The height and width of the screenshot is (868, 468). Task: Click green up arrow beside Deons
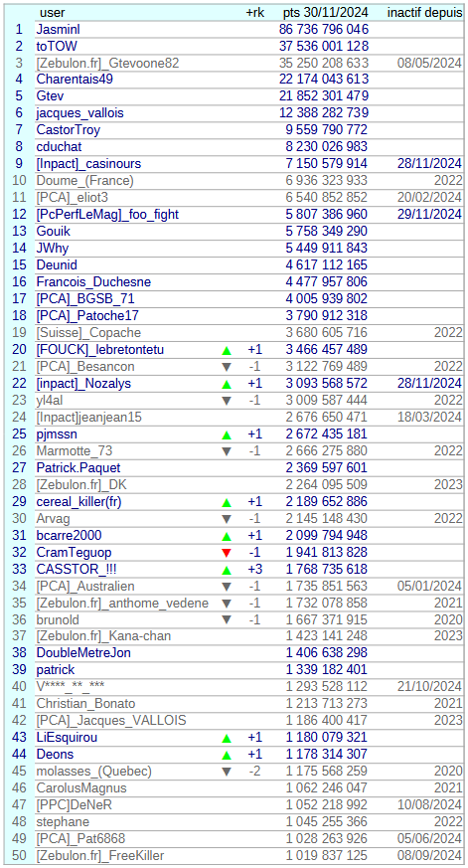pos(227,755)
